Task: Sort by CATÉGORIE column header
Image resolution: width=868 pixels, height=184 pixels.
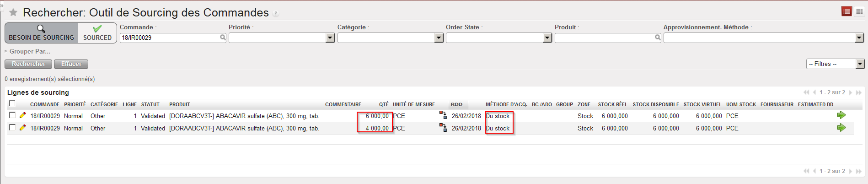Action: (x=104, y=104)
